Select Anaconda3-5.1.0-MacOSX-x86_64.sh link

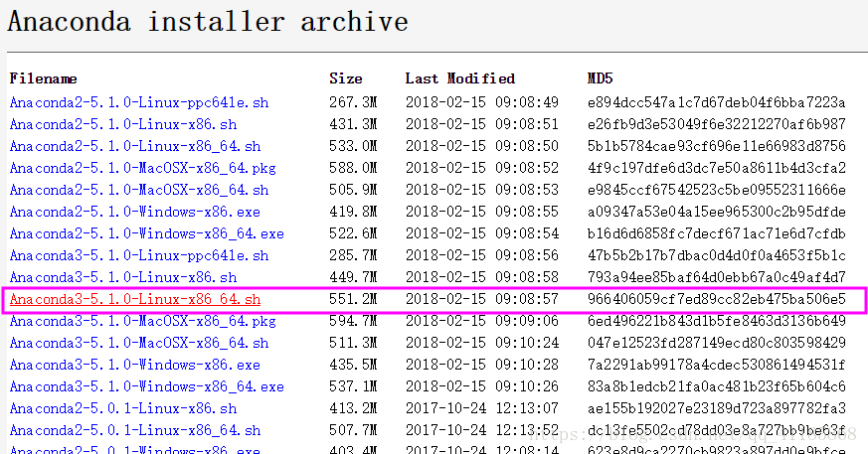(x=139, y=343)
